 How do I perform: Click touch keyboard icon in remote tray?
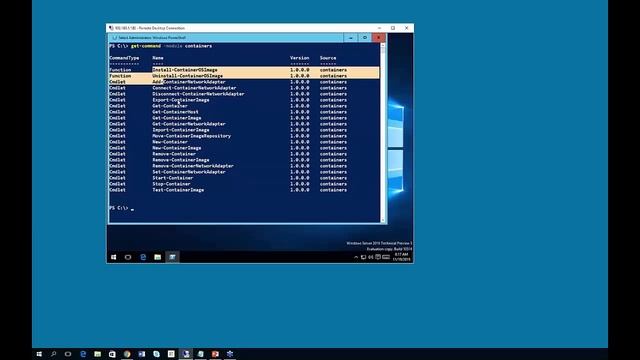point(386,257)
